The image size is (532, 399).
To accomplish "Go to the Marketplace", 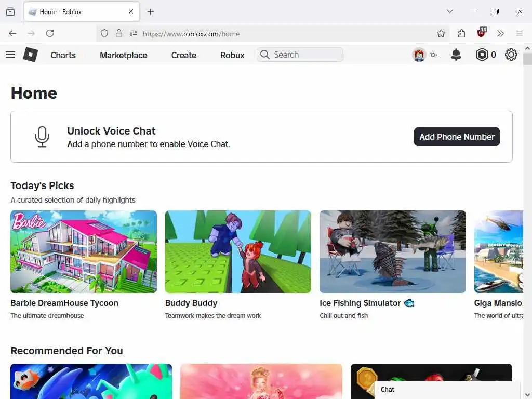I will pyautogui.click(x=124, y=55).
